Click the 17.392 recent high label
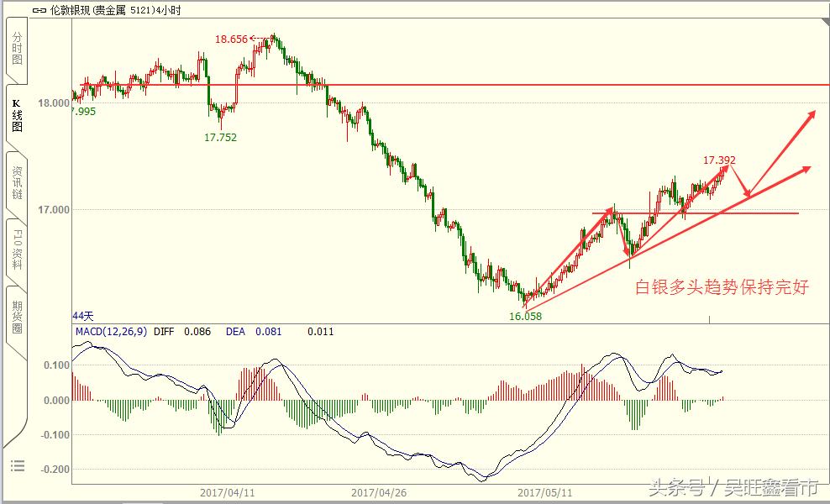The width and height of the screenshot is (830, 504). coord(719,160)
